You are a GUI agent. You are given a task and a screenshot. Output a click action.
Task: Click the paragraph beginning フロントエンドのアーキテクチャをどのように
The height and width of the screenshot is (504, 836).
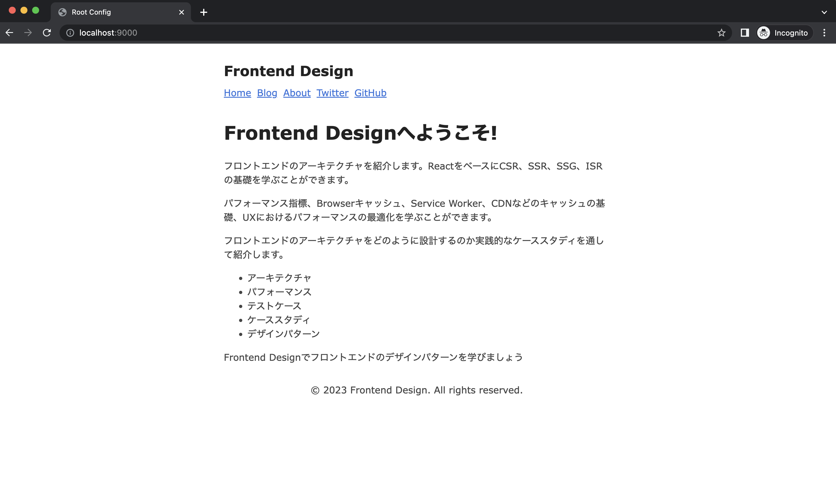pos(414,247)
